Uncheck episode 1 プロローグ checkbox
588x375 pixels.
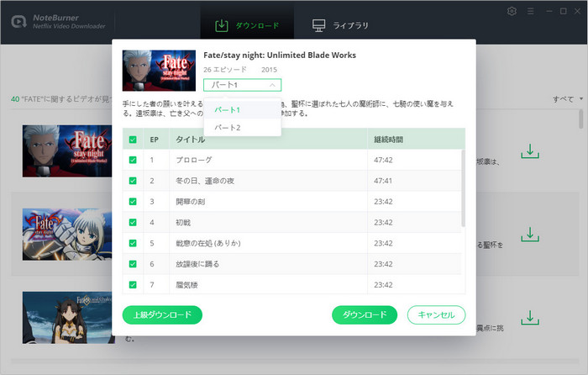point(133,160)
